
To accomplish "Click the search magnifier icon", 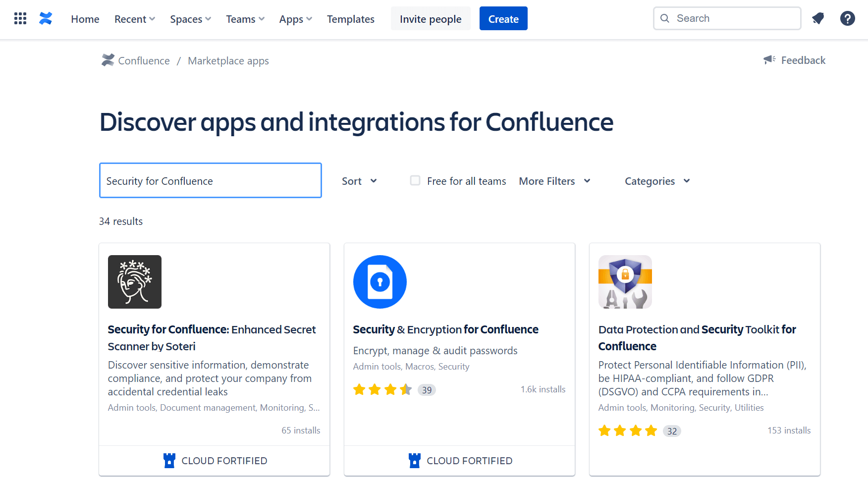I will click(x=665, y=18).
